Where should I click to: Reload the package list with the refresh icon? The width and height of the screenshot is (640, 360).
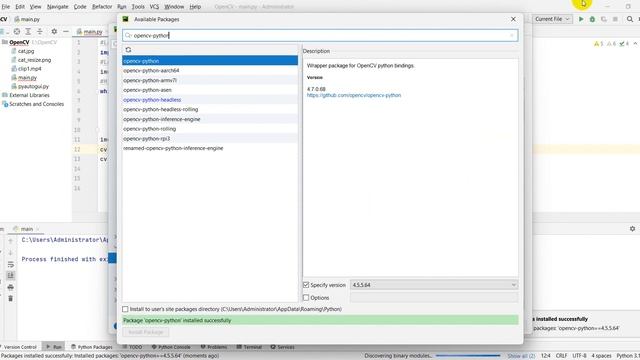(x=128, y=50)
